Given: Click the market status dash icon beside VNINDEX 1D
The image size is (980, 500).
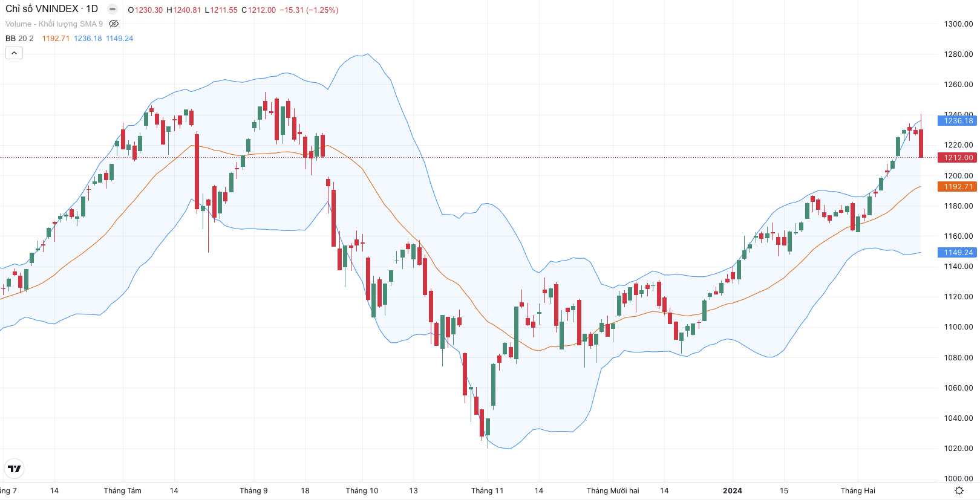Looking at the screenshot, I should pos(113,9).
